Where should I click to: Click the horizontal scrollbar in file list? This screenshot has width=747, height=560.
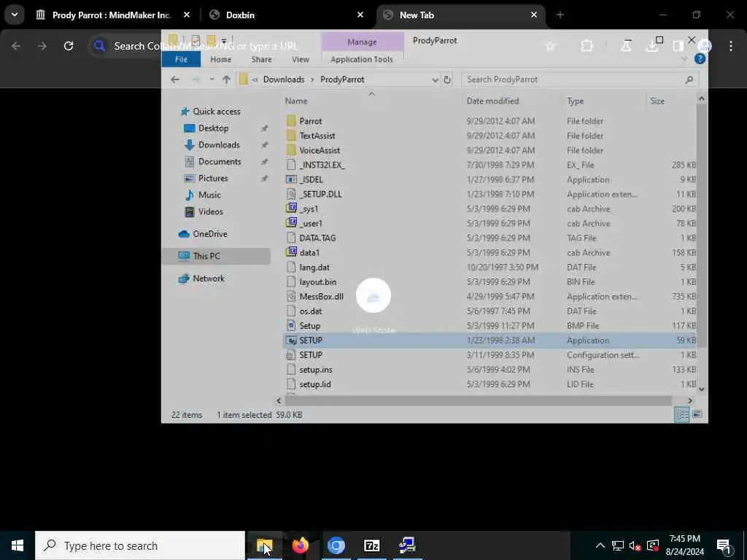click(x=479, y=401)
